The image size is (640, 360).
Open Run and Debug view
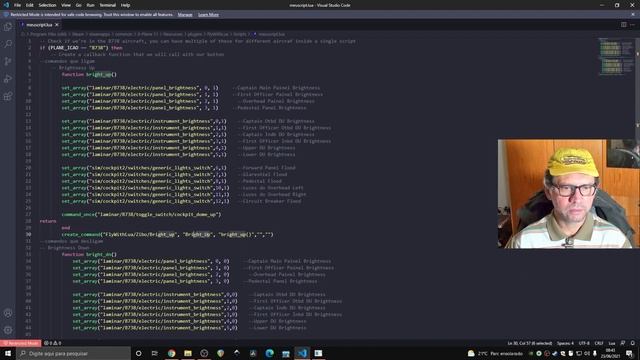(x=8, y=79)
